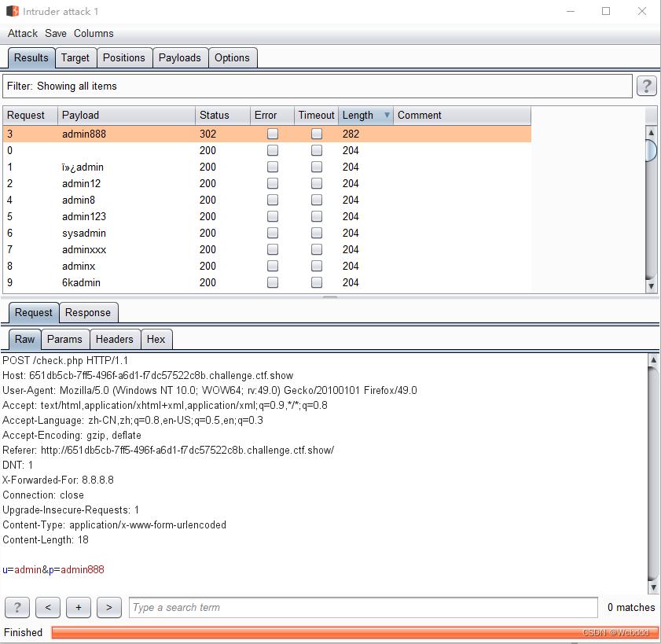Open the Response tab
This screenshot has width=661, height=644.
pos(88,312)
